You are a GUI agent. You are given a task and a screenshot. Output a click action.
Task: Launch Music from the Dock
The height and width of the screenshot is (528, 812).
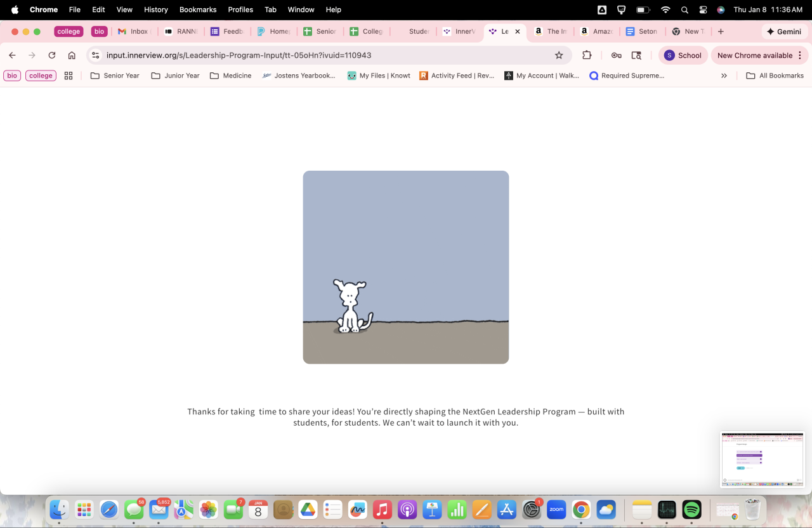coord(383,509)
